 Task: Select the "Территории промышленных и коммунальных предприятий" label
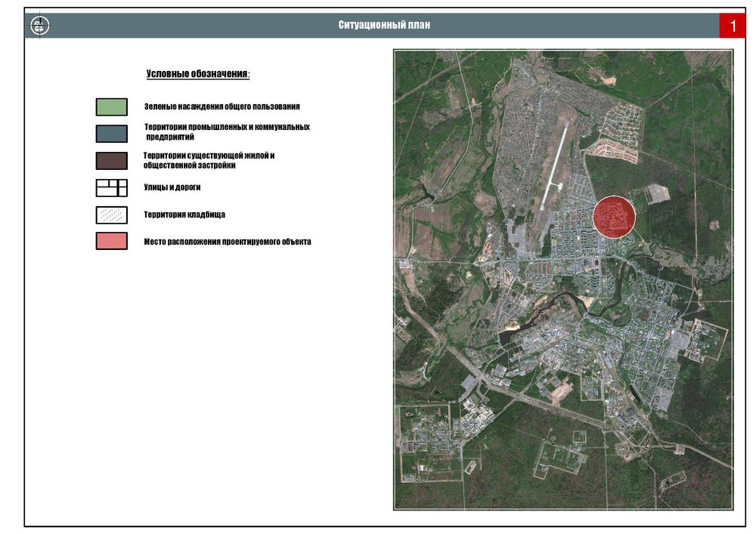[x=227, y=132]
